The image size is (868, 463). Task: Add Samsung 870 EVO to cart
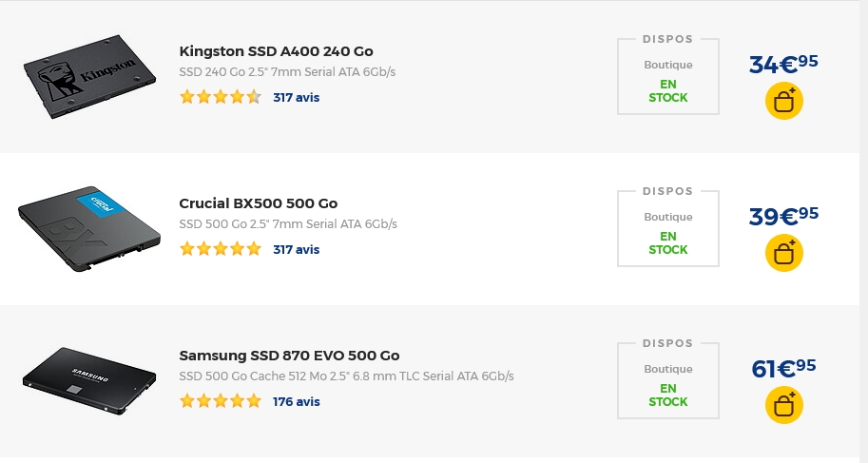coord(783,406)
